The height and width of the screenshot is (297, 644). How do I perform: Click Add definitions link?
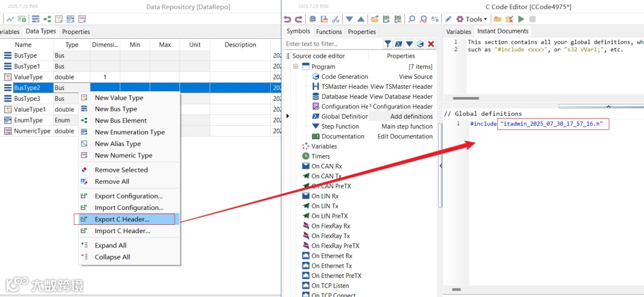(x=411, y=116)
